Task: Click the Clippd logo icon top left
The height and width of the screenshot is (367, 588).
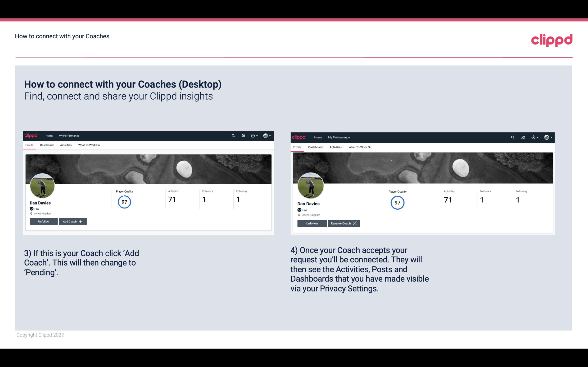Action: [x=31, y=136]
